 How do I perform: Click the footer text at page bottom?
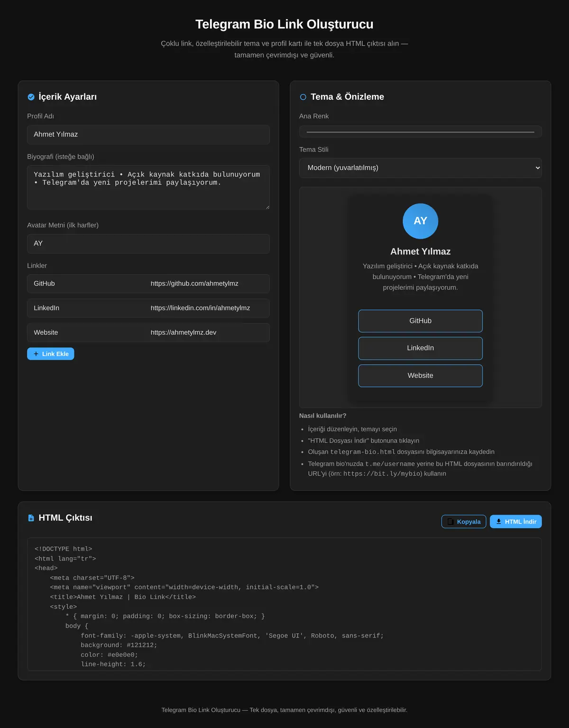[x=284, y=710]
